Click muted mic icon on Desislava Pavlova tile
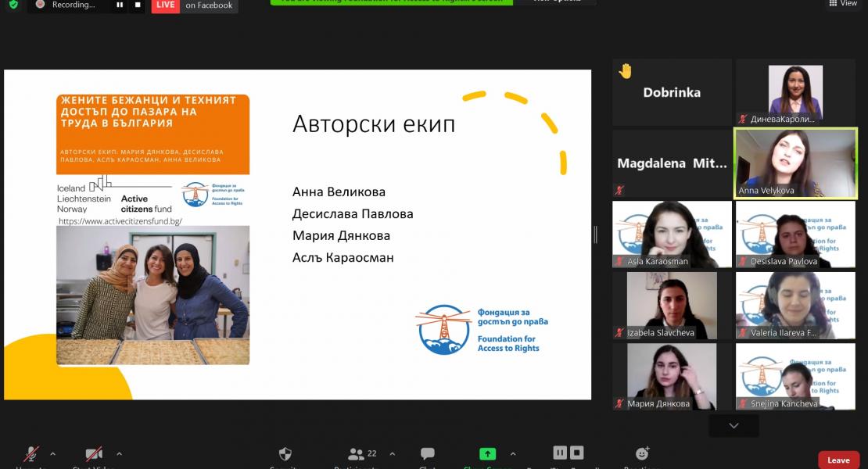 coord(743,261)
